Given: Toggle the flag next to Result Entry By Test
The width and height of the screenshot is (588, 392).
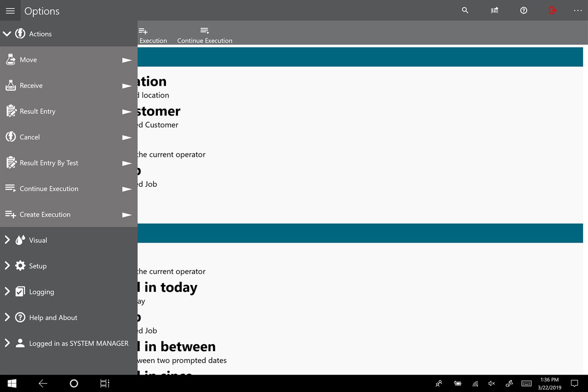Looking at the screenshot, I should pyautogui.click(x=126, y=163).
